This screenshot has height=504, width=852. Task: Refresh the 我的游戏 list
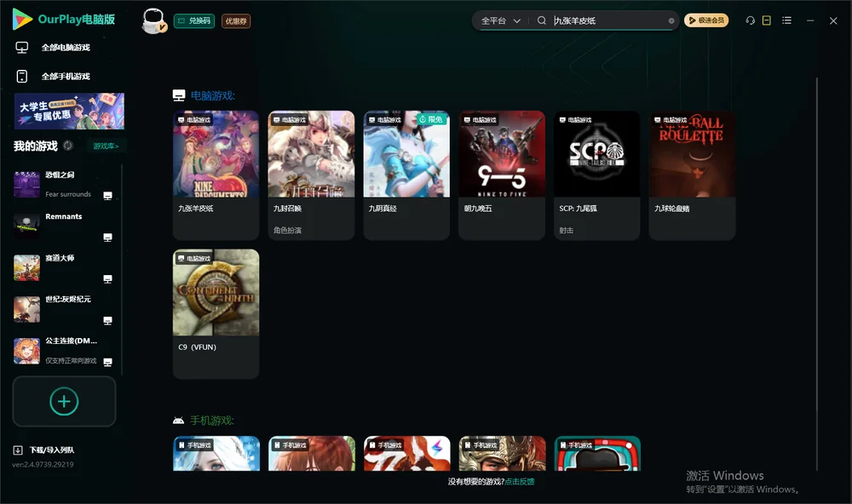pos(68,146)
